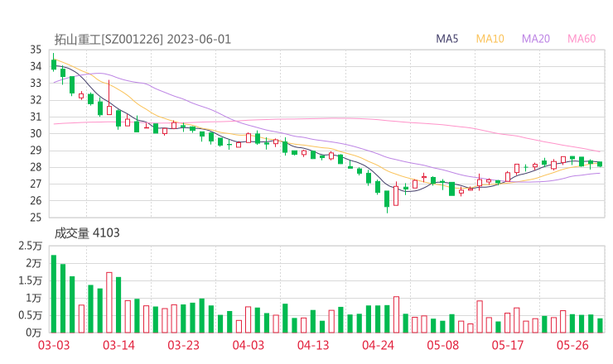Click the 0.5万 volume axis label
Viewport: 613px width, 364px height.
[30, 315]
